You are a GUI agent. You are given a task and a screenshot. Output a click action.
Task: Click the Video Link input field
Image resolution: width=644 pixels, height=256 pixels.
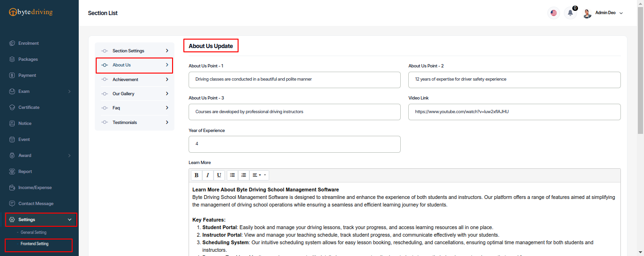(514, 112)
